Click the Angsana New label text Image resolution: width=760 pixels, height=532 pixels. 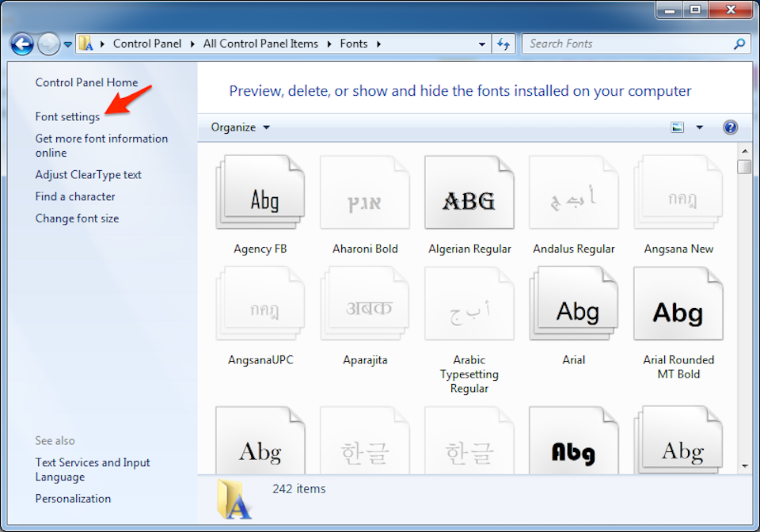(678, 249)
